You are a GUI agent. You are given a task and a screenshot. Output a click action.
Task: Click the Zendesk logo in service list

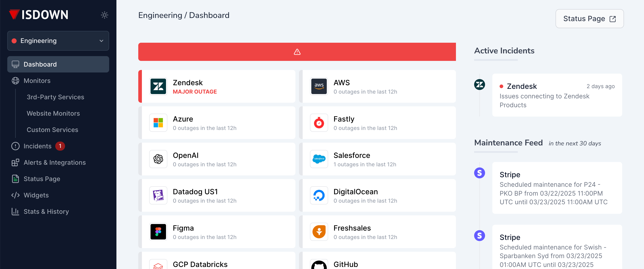[158, 86]
